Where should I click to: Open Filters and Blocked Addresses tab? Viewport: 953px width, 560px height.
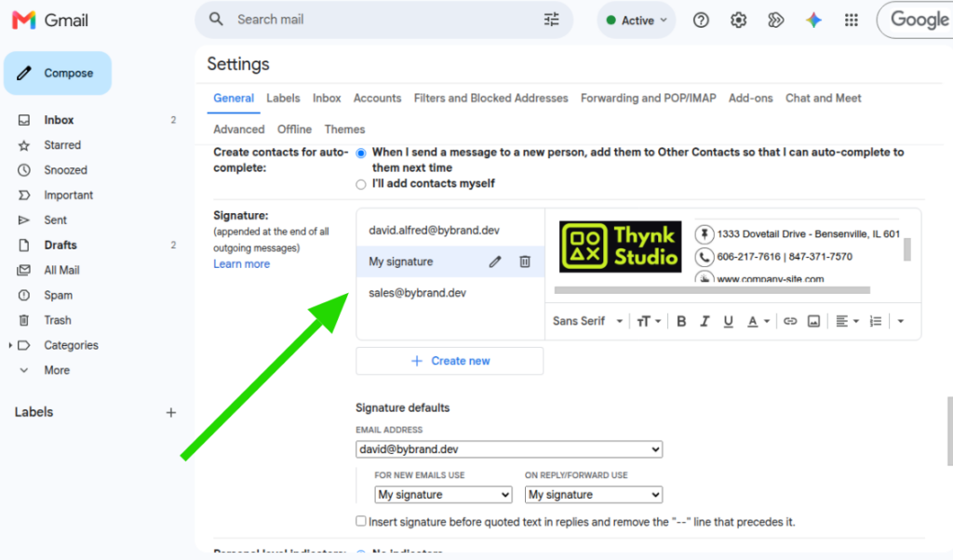pos(491,99)
